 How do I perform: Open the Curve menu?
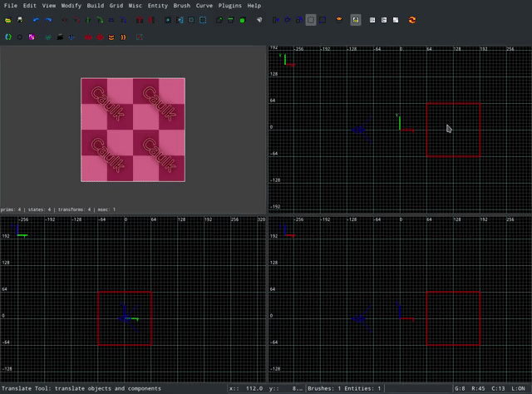click(x=204, y=6)
